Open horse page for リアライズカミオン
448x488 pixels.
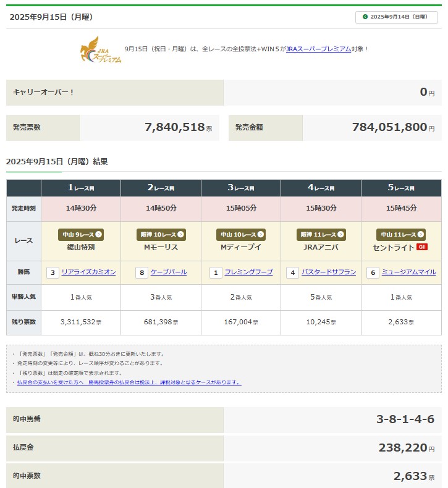tap(88, 272)
